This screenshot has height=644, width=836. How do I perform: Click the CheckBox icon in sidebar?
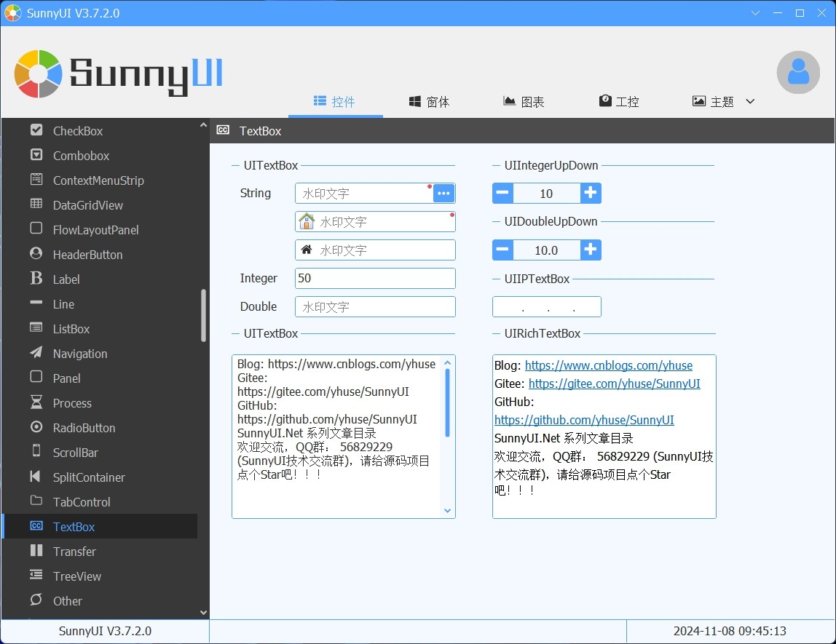[36, 130]
